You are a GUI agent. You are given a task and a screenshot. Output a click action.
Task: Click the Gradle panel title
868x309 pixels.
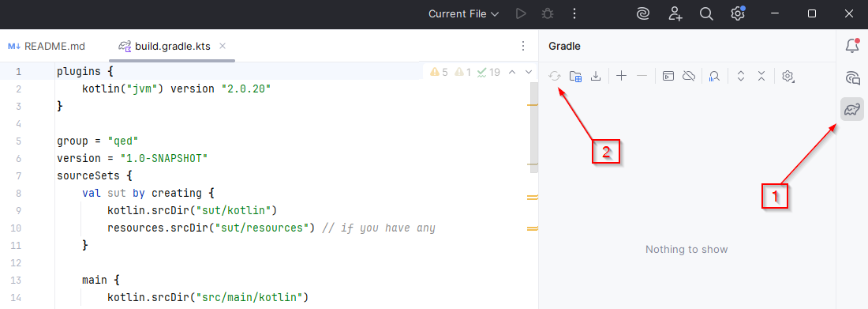(564, 46)
